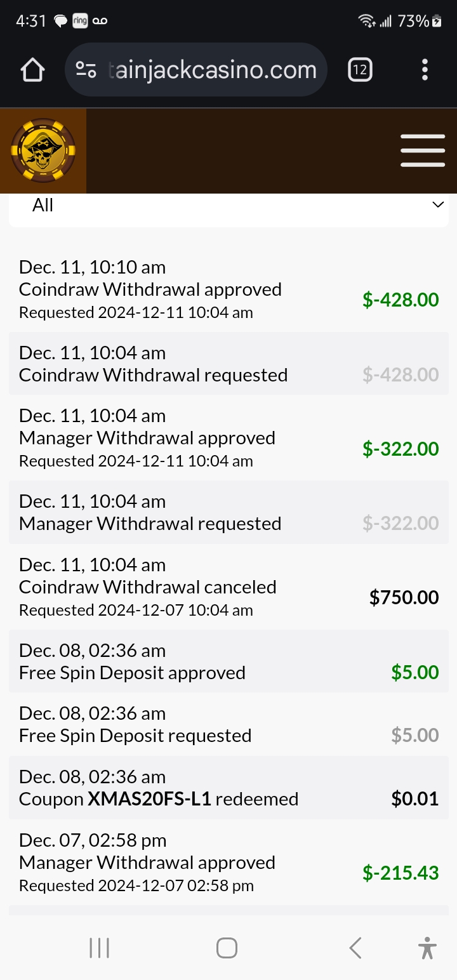The width and height of the screenshot is (457, 980).
Task: Tap the Android recent apps button
Action: point(99,948)
